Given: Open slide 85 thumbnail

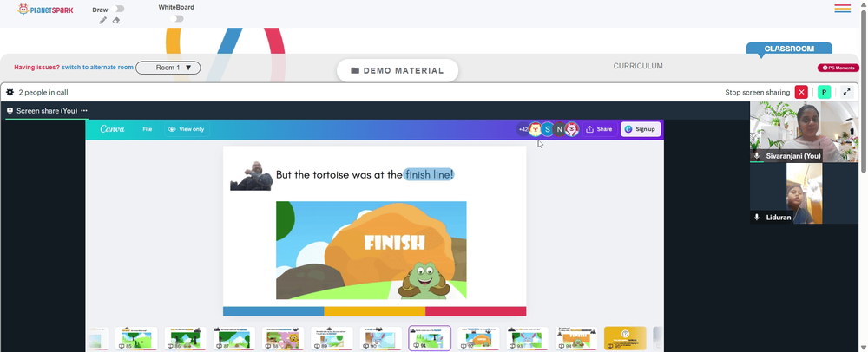Looking at the screenshot, I should 136,338.
